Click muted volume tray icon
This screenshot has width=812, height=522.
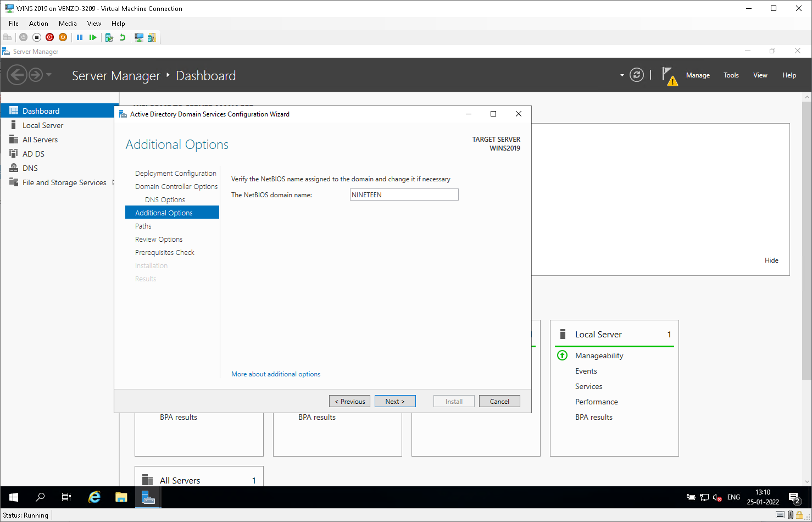pos(717,497)
